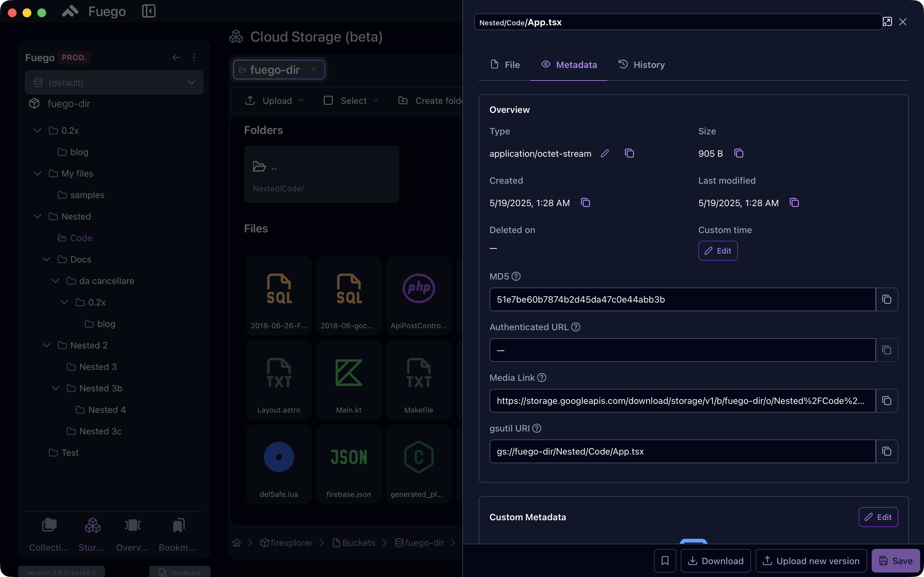Toggle the Select checkbox in toolbar
Image resolution: width=924 pixels, height=577 pixels.
tap(328, 100)
